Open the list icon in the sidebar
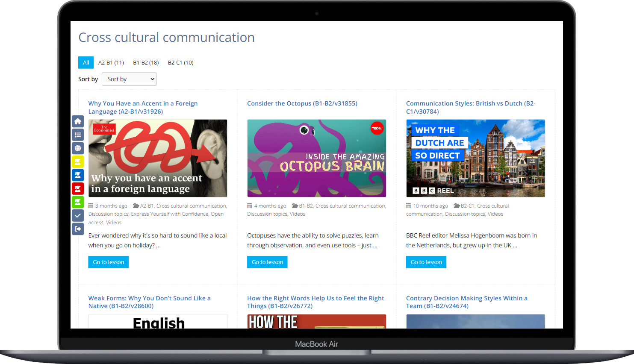Screen dimensions: 634x364 (78, 135)
